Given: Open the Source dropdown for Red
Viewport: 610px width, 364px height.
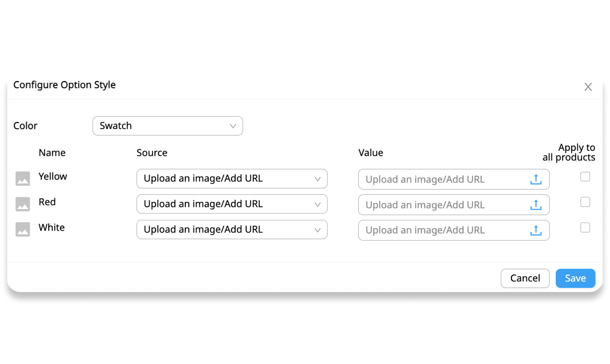Looking at the screenshot, I should point(232,204).
